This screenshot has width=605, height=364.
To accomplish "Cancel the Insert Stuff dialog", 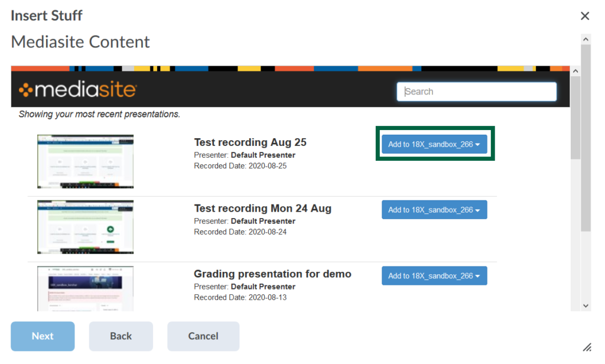I will (203, 336).
